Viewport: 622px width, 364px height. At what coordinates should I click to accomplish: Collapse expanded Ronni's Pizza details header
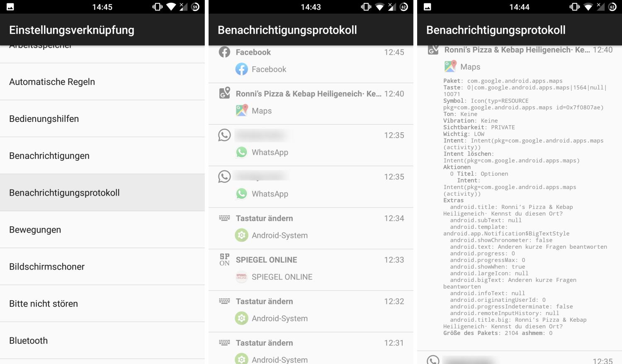(x=520, y=50)
